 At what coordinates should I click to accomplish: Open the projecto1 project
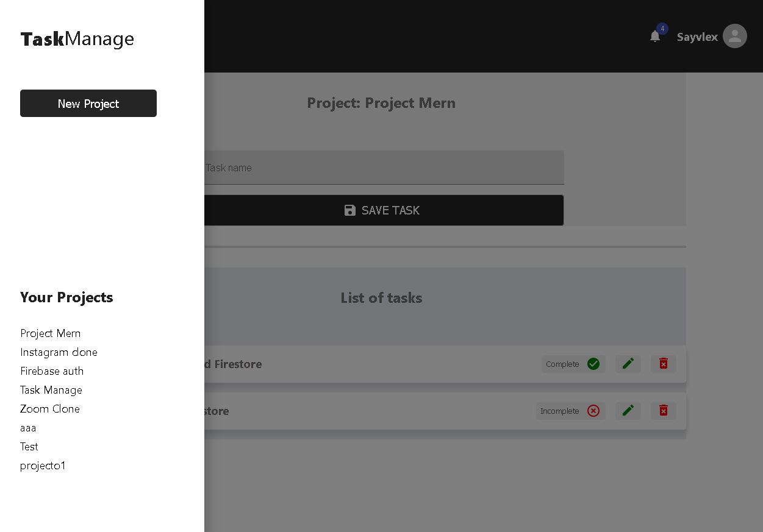(43, 466)
